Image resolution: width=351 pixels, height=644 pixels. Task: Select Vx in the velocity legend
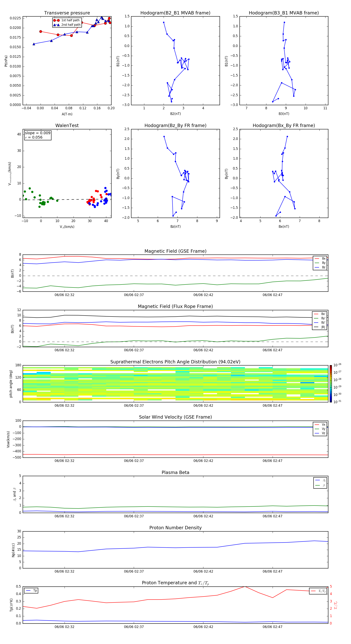click(320, 424)
